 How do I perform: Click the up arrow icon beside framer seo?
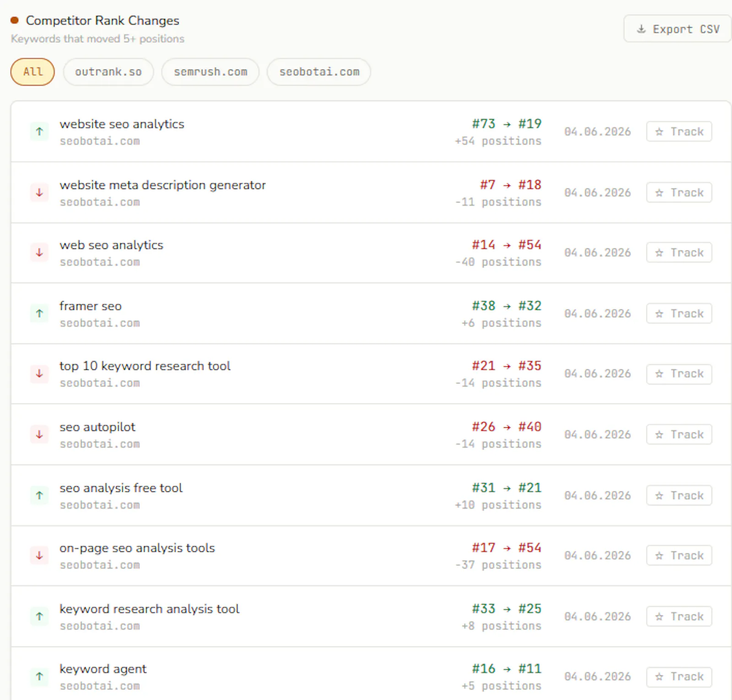(39, 313)
